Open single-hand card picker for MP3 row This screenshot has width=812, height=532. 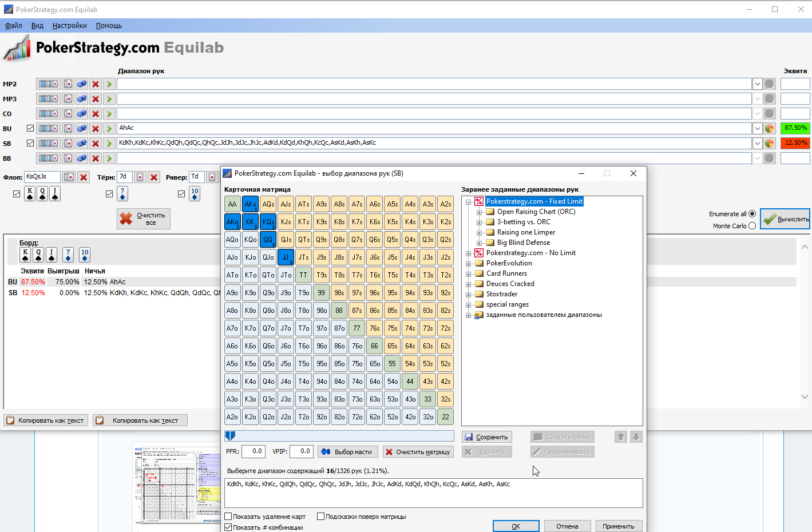pyautogui.click(x=68, y=99)
